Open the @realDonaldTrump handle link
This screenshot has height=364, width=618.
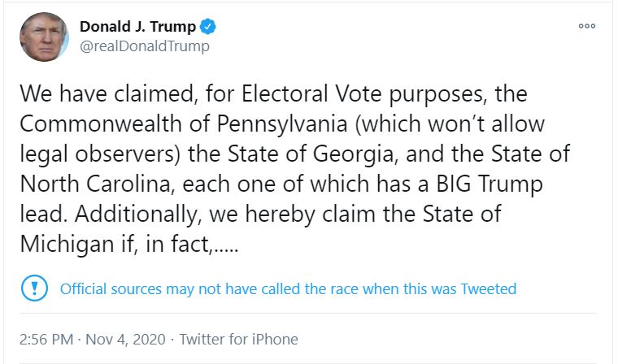pos(144,46)
